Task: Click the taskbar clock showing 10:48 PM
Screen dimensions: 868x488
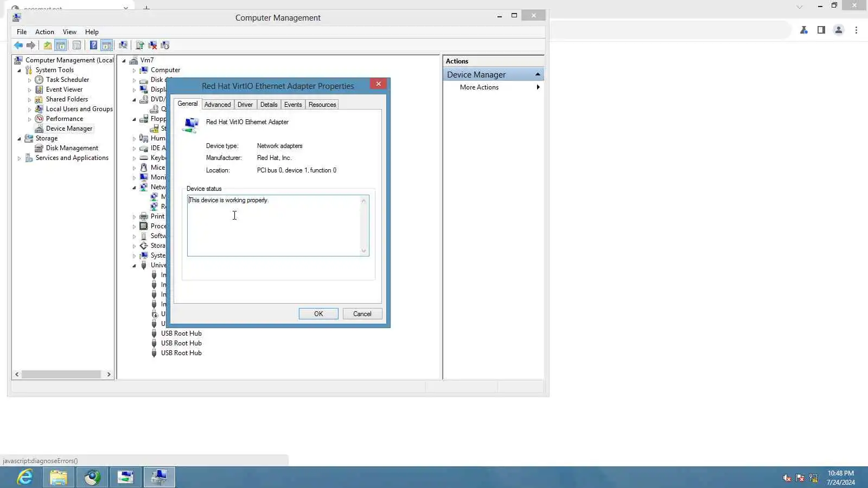Action: point(841,478)
